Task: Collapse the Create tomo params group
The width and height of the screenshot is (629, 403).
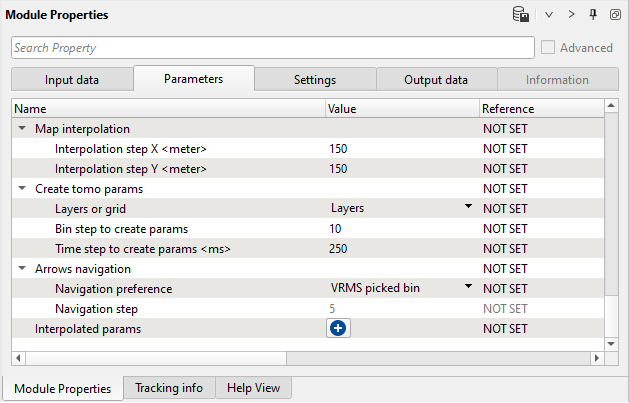Action: pos(21,188)
